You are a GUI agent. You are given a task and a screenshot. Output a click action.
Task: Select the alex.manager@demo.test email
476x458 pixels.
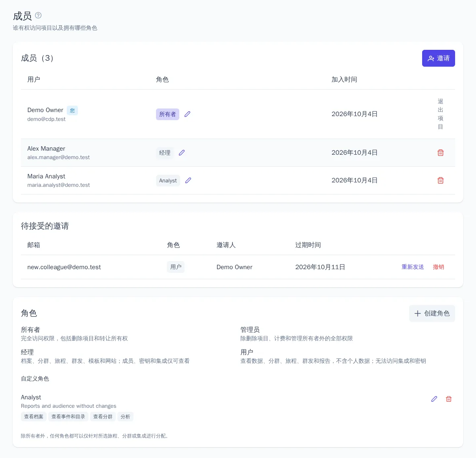58,157
